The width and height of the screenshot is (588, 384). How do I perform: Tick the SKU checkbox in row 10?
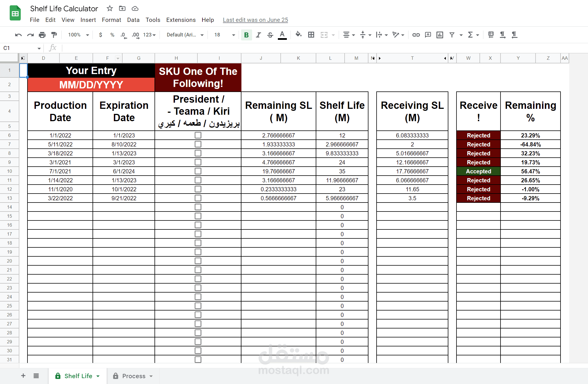[198, 171]
